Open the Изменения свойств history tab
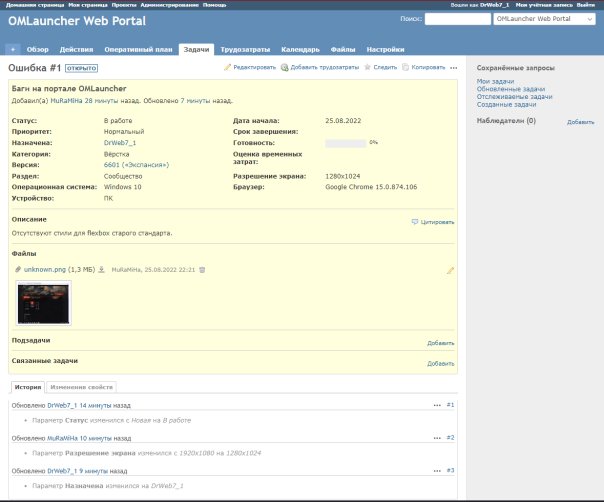The width and height of the screenshot is (604, 502). tap(82, 386)
